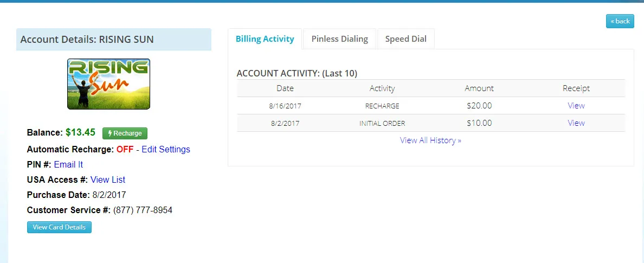This screenshot has width=644, height=263.
Task: Click the Email It PIN link
Action: (68, 164)
